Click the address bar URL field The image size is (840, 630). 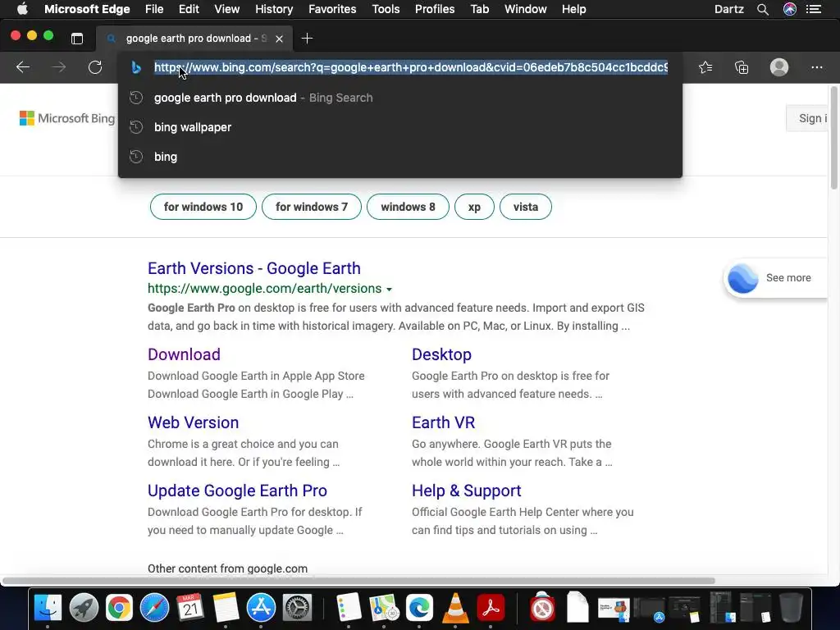coord(410,67)
